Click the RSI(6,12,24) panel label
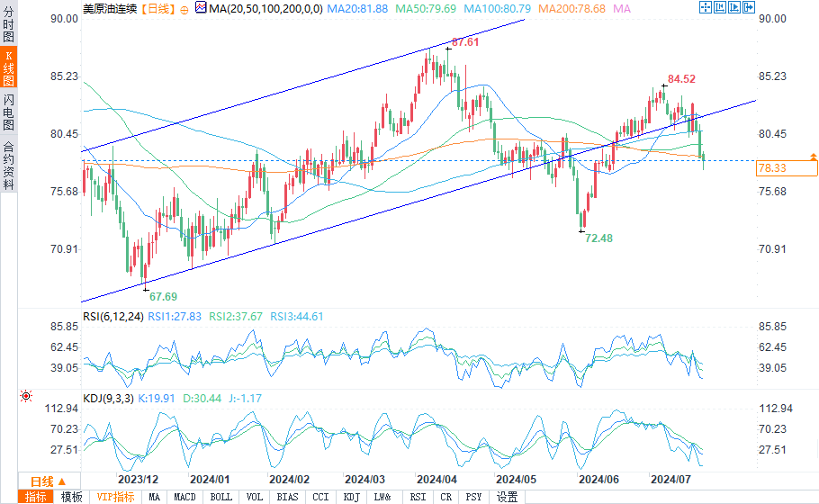 click(112, 317)
